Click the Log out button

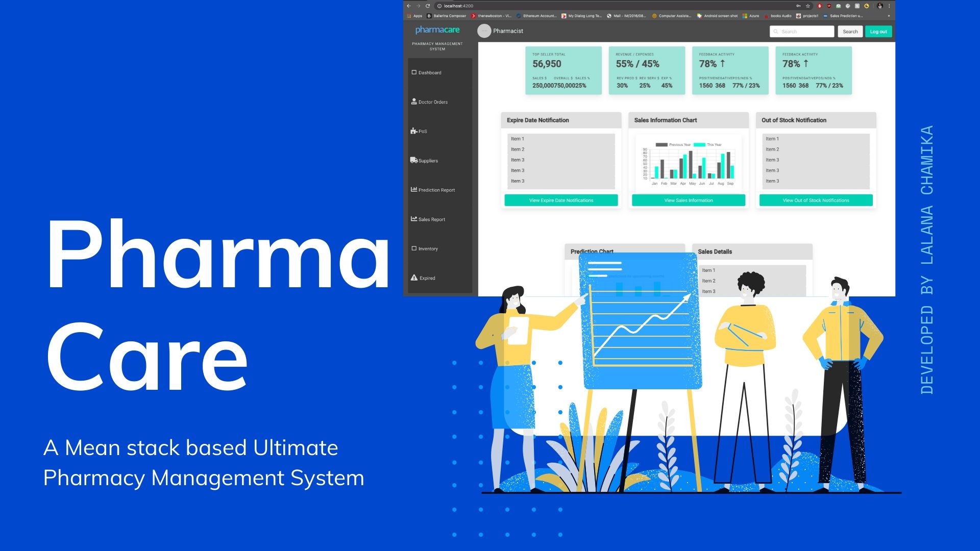pyautogui.click(x=878, y=32)
